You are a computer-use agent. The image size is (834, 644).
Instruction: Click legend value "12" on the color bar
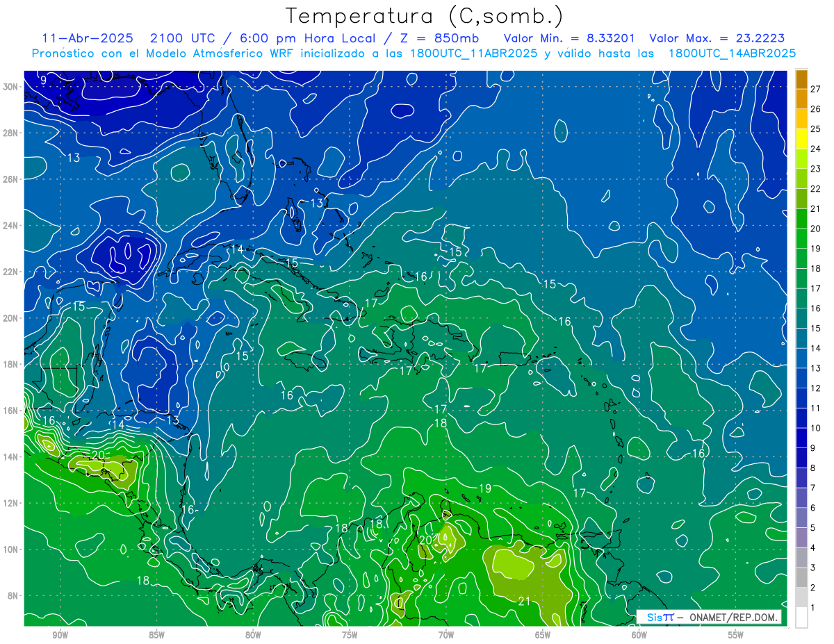pos(815,388)
